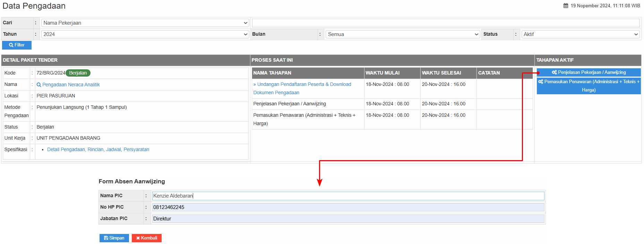Viewport: 644px width, 244px height.
Task: Click gears icon on Pemasukan Penawaran stage
Action: tap(541, 82)
